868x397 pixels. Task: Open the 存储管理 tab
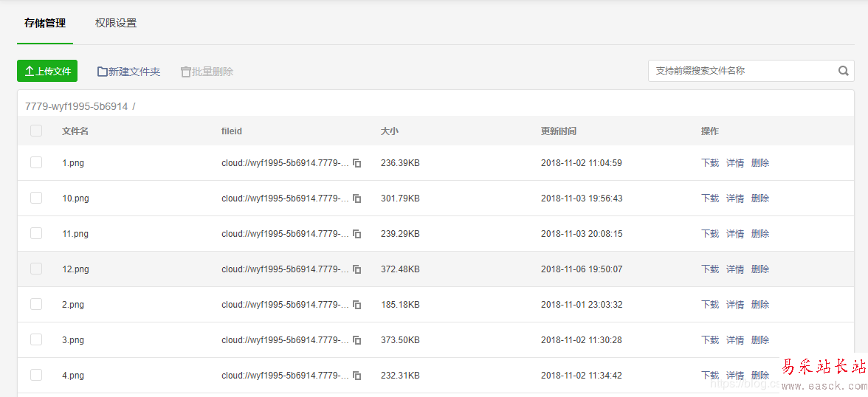[x=45, y=23]
